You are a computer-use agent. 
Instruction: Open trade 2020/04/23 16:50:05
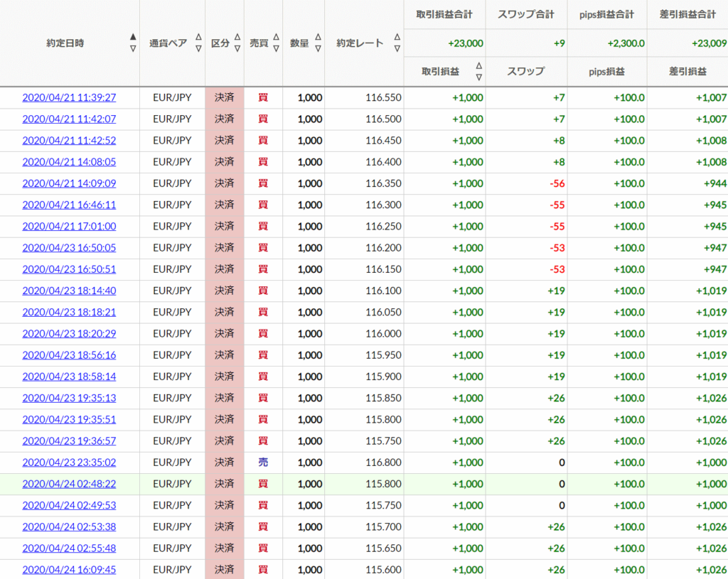coord(69,248)
